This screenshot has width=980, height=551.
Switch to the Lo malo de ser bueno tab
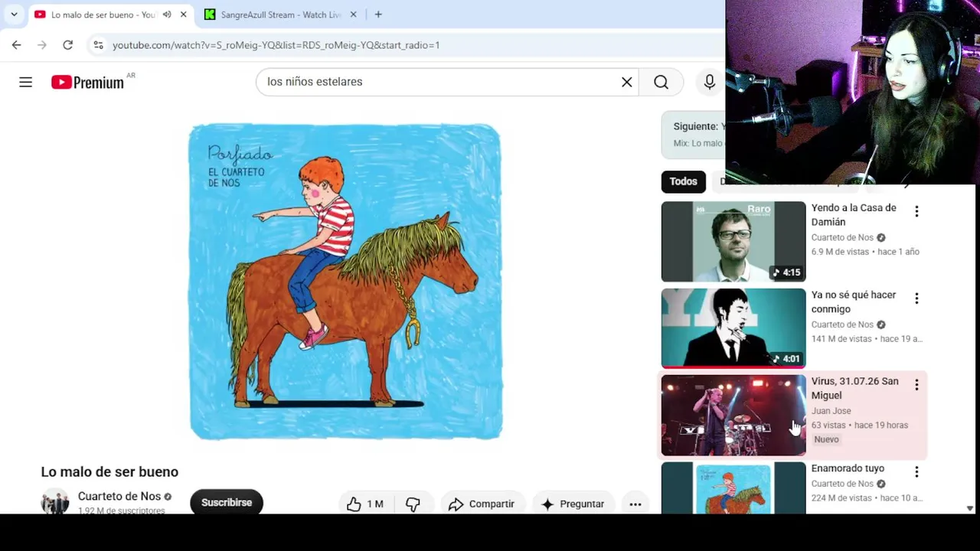click(x=103, y=15)
